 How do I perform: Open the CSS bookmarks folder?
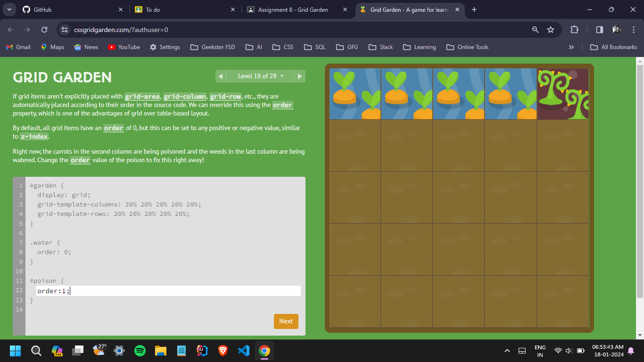284,47
